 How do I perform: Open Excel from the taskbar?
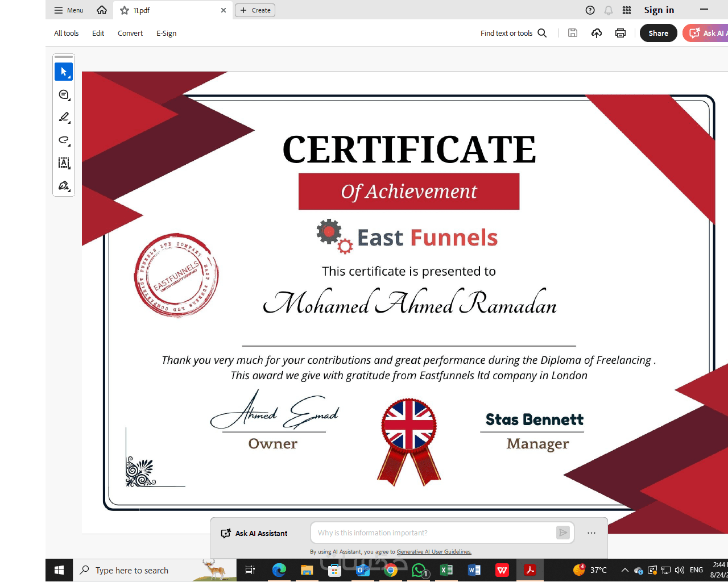446,570
